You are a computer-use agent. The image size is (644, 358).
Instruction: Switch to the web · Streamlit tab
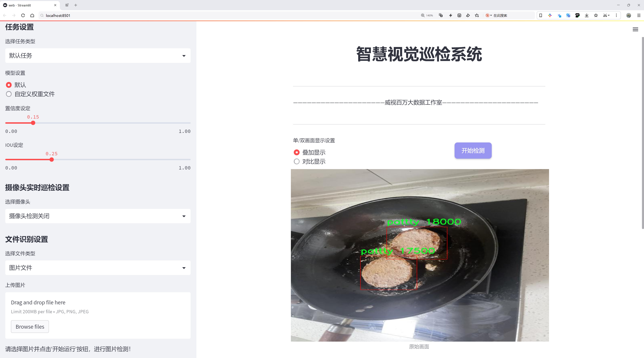(27, 5)
